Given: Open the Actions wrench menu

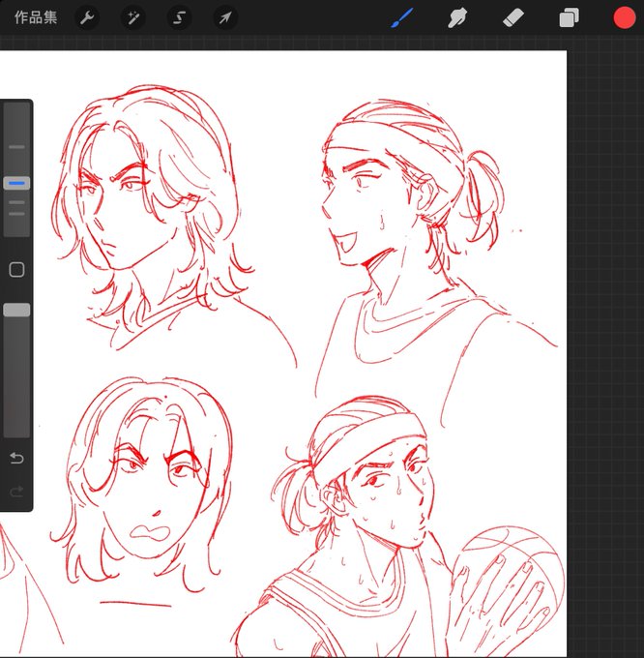Looking at the screenshot, I should [x=87, y=18].
